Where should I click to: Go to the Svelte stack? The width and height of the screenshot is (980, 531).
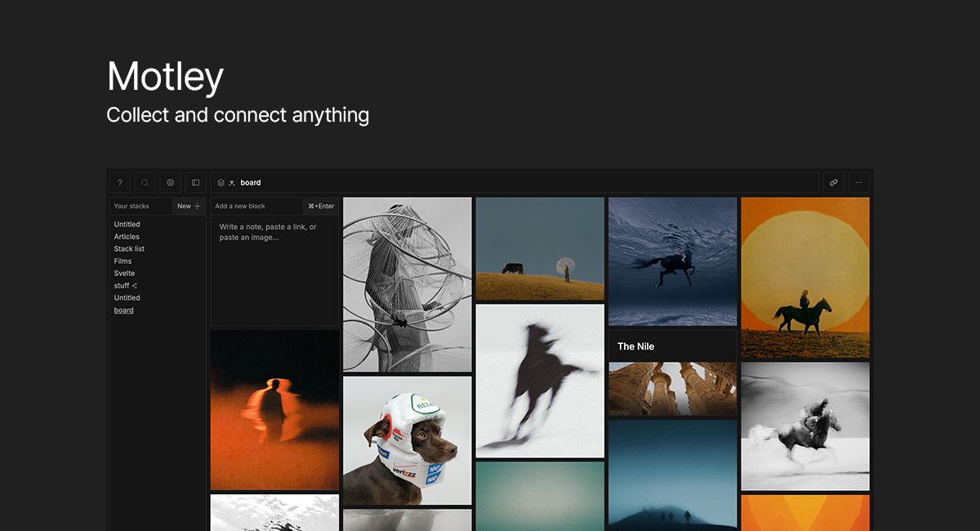click(x=124, y=274)
